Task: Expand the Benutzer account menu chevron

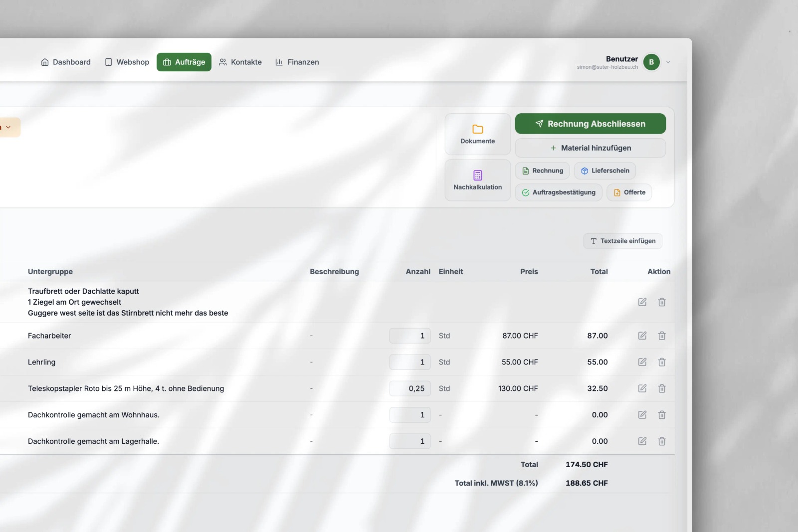Action: pyautogui.click(x=668, y=62)
